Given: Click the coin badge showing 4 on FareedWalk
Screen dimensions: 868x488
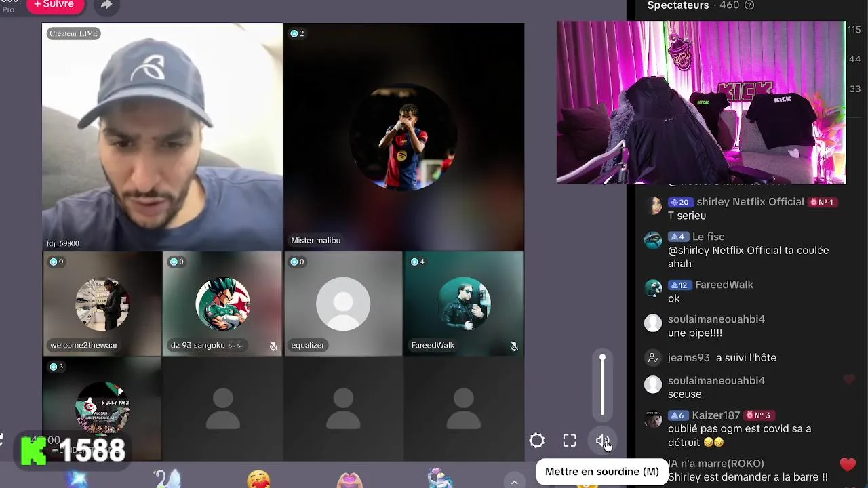Looking at the screenshot, I should [418, 262].
